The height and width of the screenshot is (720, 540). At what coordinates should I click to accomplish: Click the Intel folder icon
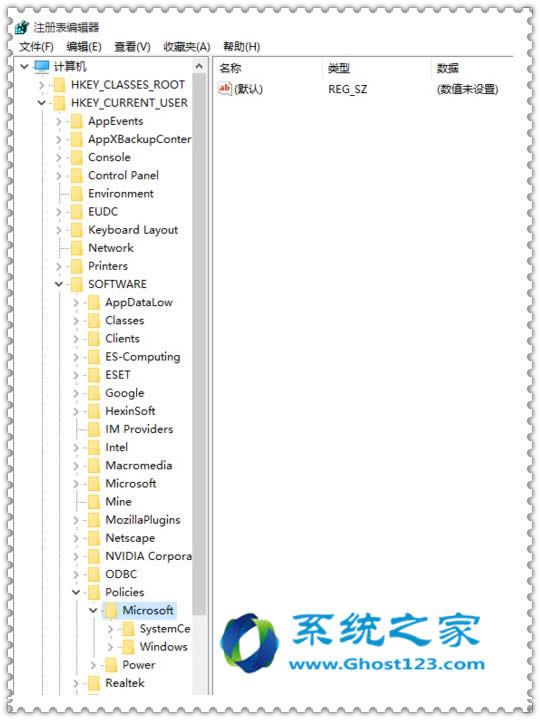[94, 448]
